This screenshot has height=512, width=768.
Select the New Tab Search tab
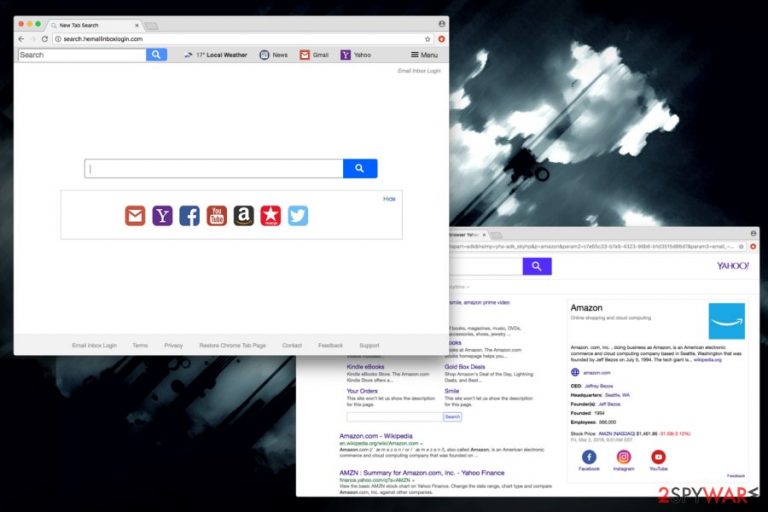[91, 25]
